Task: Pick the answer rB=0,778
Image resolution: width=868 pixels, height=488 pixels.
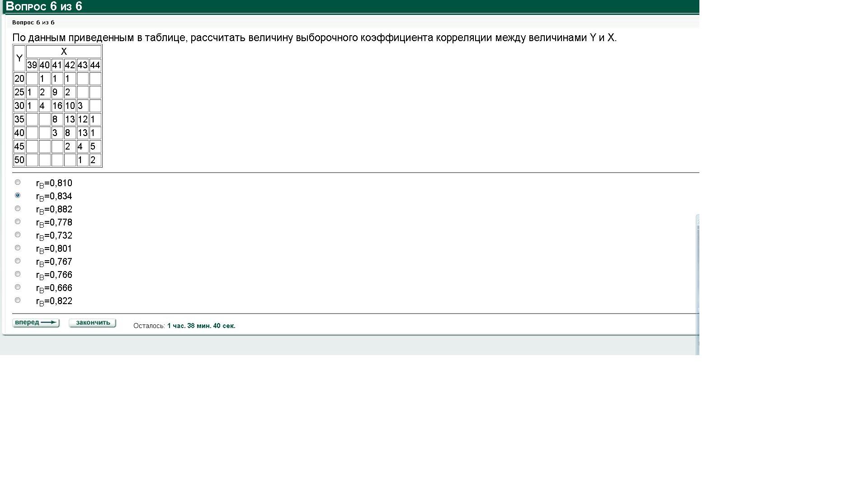Action: click(18, 221)
